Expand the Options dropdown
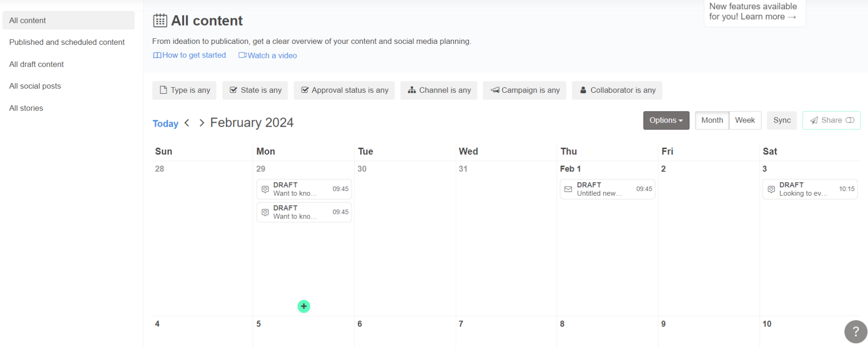Screen dimensions: 868x347 tap(666, 120)
